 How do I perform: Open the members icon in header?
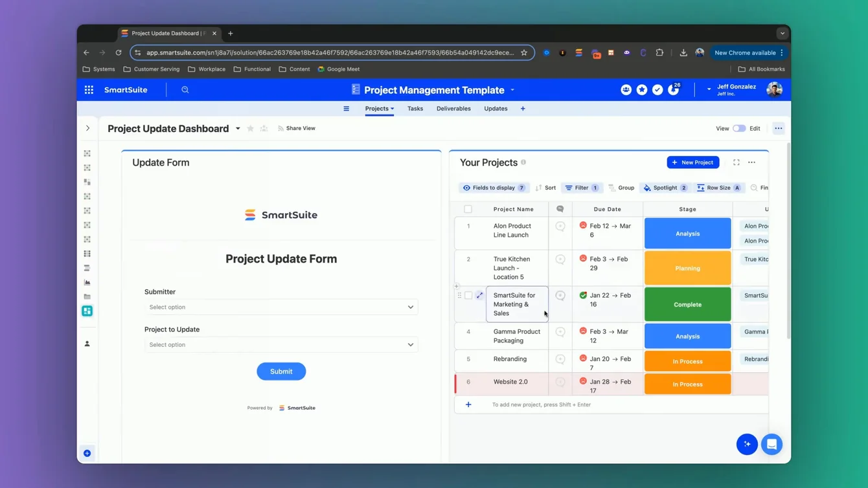(x=626, y=90)
